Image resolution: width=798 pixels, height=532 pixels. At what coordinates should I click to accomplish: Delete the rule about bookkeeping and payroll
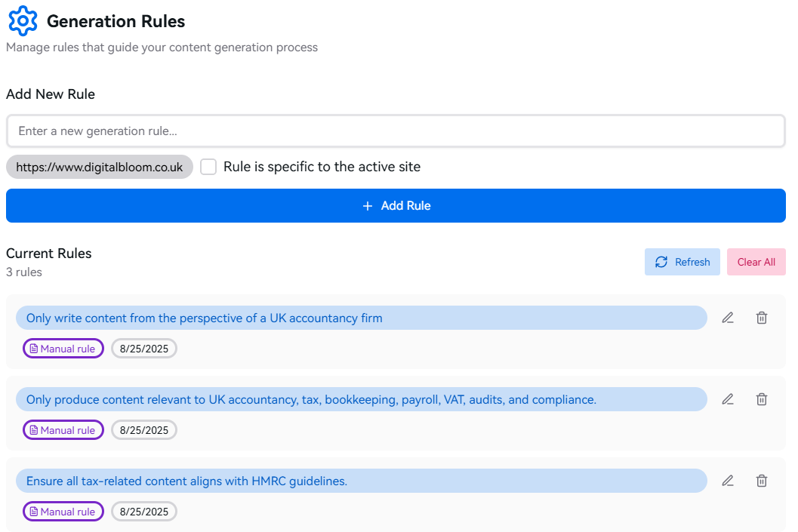point(762,399)
